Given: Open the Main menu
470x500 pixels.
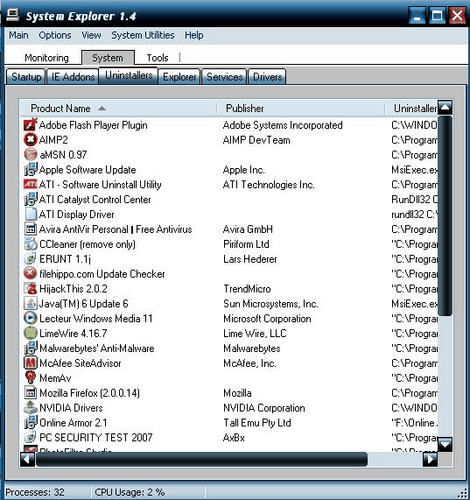Looking at the screenshot, I should [x=18, y=35].
